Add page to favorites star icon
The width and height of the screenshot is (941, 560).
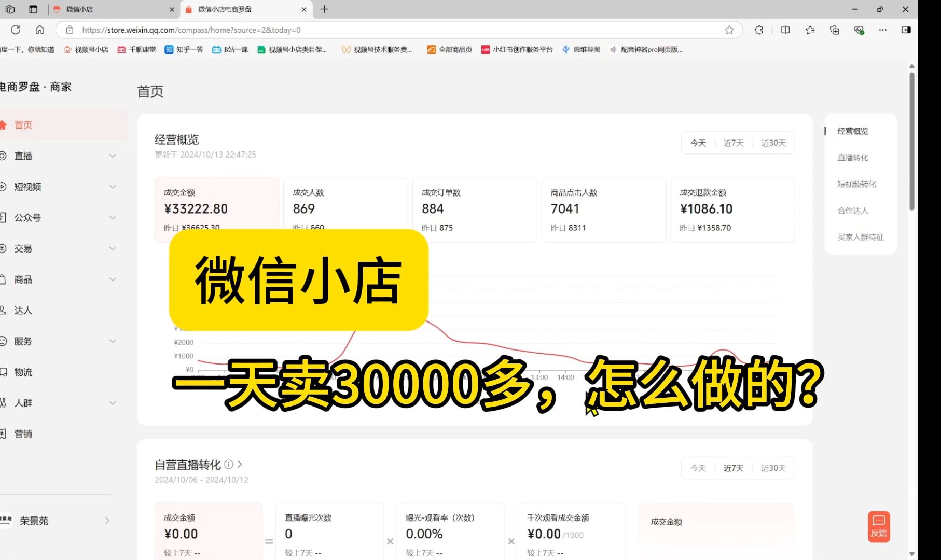tap(729, 30)
